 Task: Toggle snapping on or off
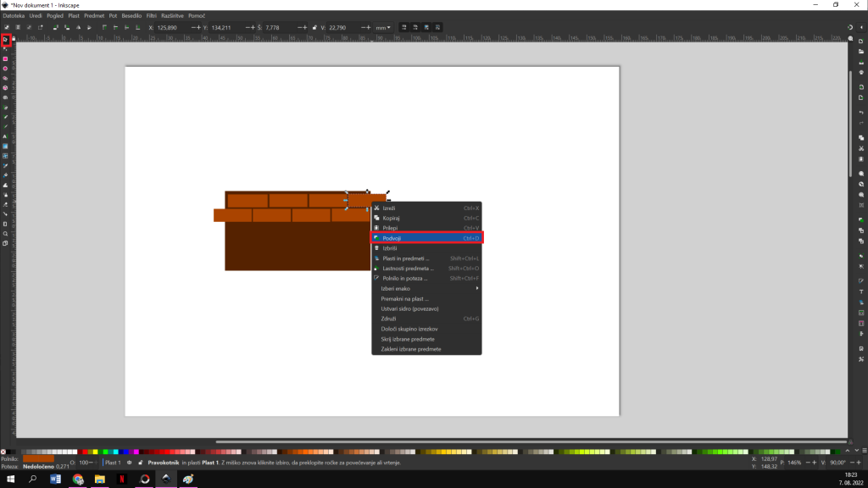(850, 27)
